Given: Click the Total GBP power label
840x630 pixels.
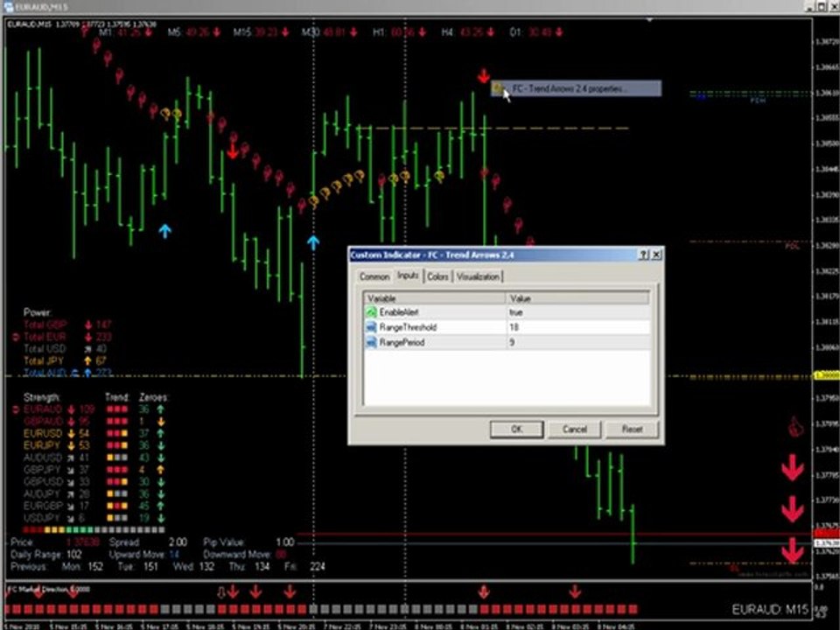Looking at the screenshot, I should click(45, 324).
